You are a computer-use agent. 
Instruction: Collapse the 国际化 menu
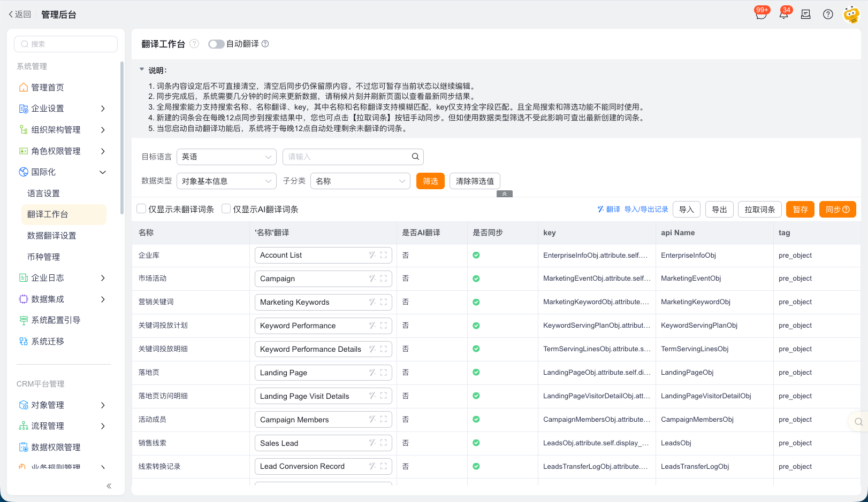point(103,172)
